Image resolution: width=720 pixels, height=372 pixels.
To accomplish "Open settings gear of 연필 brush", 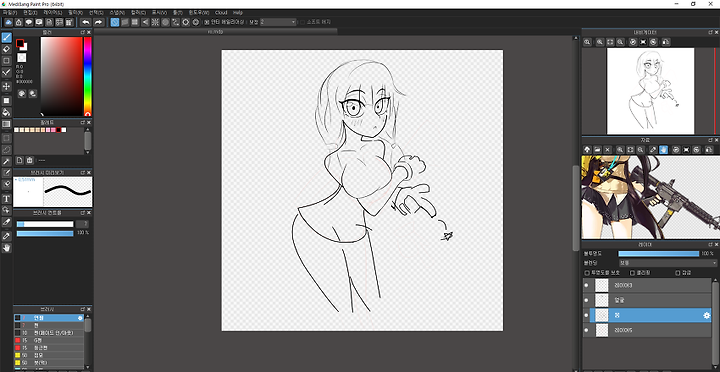I will tap(80, 318).
